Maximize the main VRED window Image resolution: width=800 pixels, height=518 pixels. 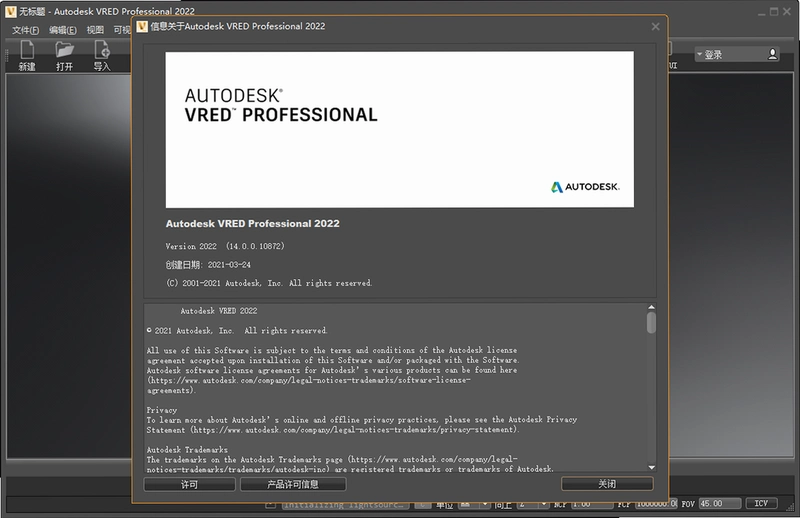click(x=774, y=12)
